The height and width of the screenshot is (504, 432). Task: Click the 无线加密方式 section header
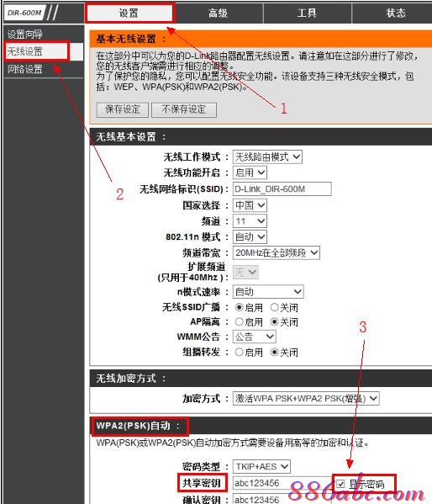coord(261,379)
